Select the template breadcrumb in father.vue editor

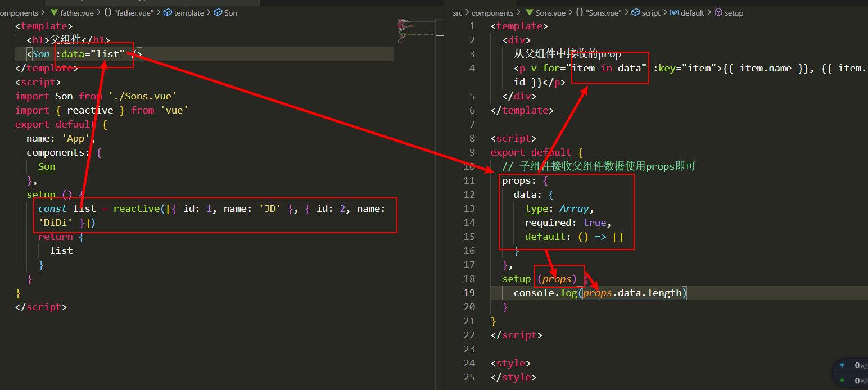click(189, 12)
